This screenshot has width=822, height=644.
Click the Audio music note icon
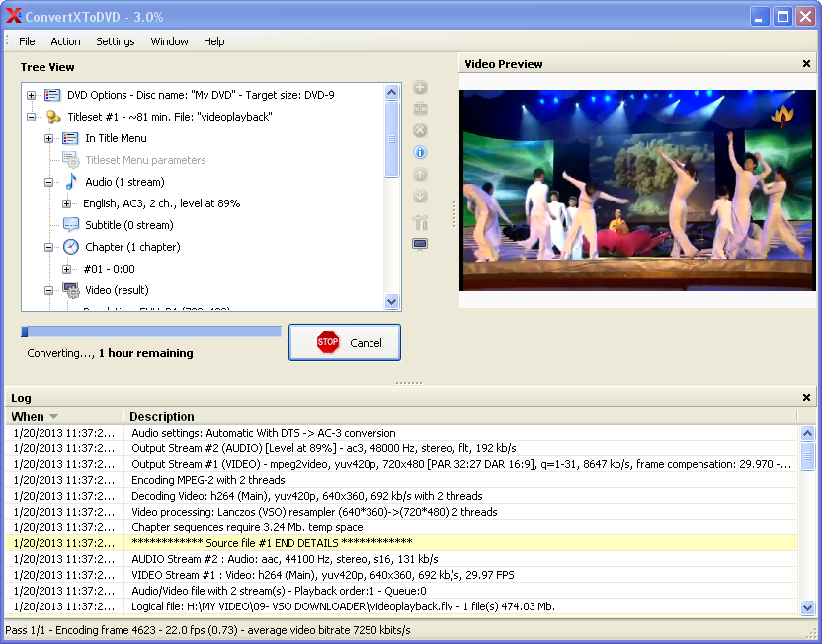pyautogui.click(x=71, y=182)
